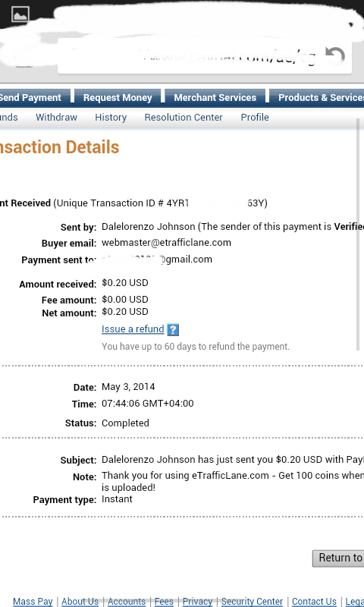The height and width of the screenshot is (607, 364).
Task: Open Resolution Center
Action: 184,118
